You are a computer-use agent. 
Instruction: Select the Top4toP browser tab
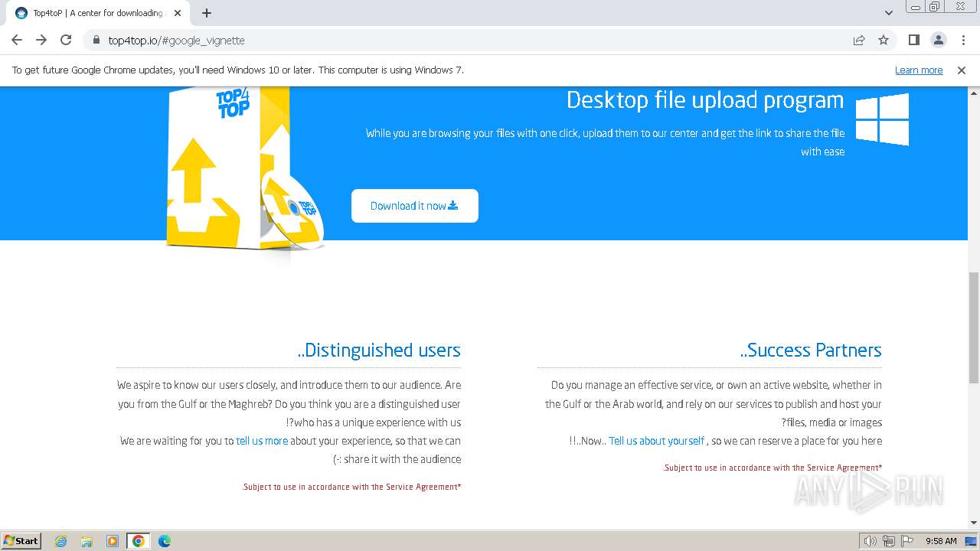pos(98,13)
